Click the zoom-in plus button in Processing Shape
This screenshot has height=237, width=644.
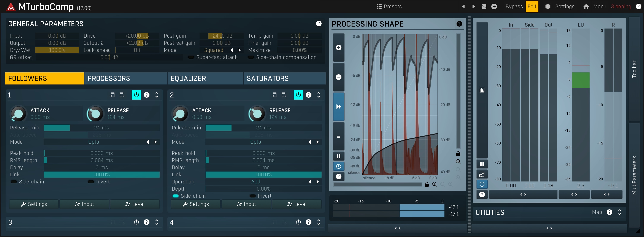pyautogui.click(x=338, y=48)
